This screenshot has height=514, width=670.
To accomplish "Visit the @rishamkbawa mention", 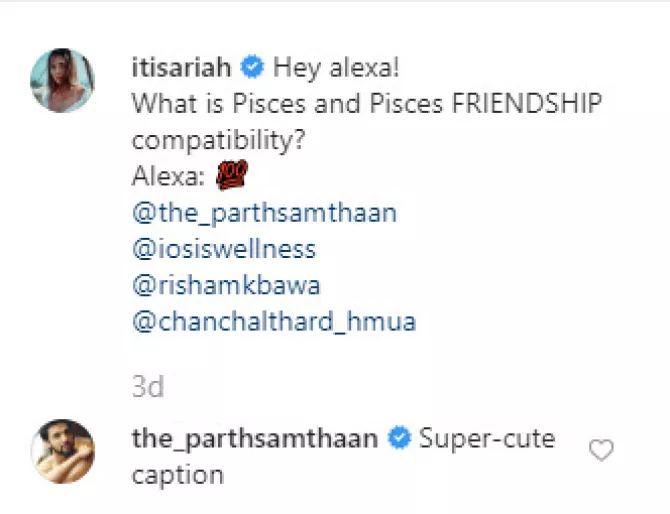I will click(x=225, y=286).
